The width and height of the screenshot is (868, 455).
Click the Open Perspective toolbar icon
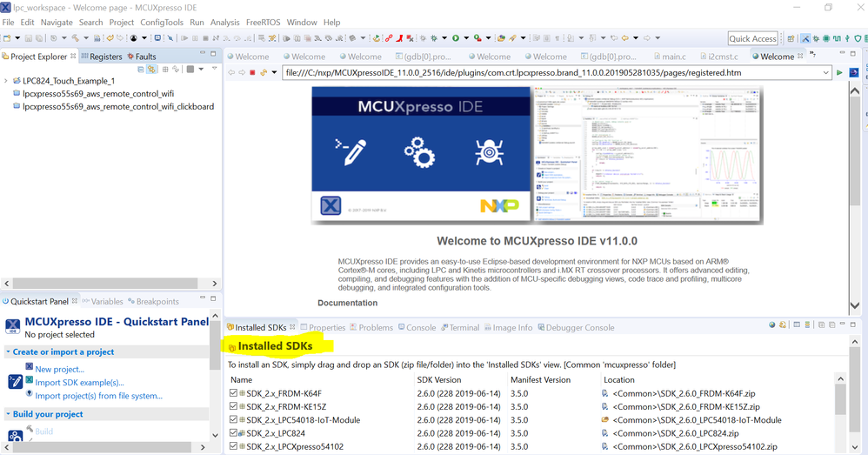(791, 38)
